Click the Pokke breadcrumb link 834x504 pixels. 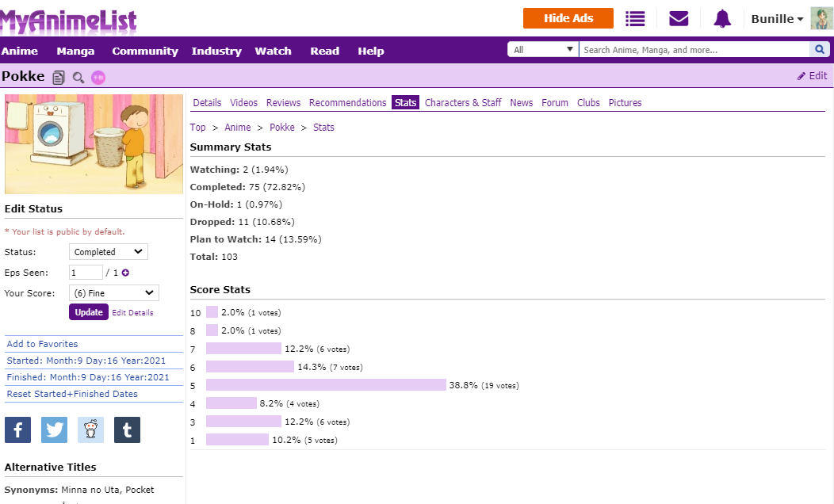282,127
